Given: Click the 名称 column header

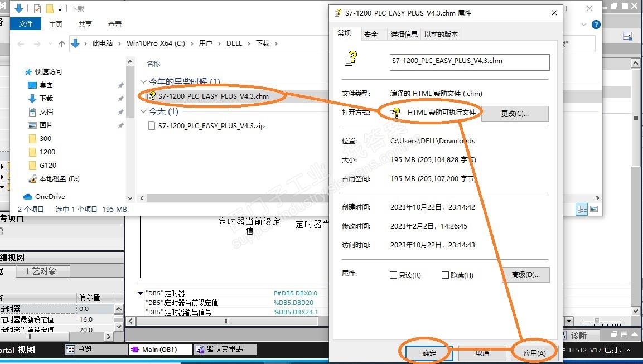Looking at the screenshot, I should [153, 64].
